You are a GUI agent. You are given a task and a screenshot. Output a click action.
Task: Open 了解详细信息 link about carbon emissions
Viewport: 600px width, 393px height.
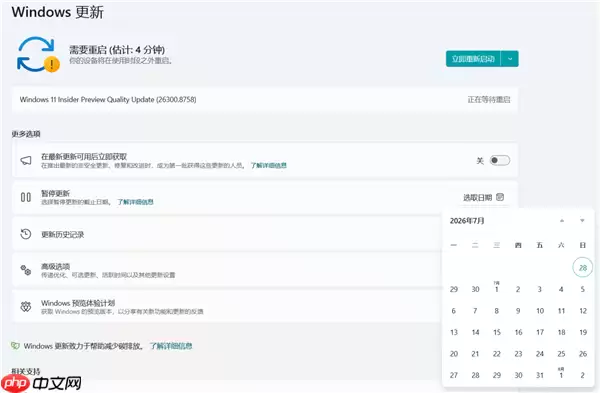coord(171,346)
